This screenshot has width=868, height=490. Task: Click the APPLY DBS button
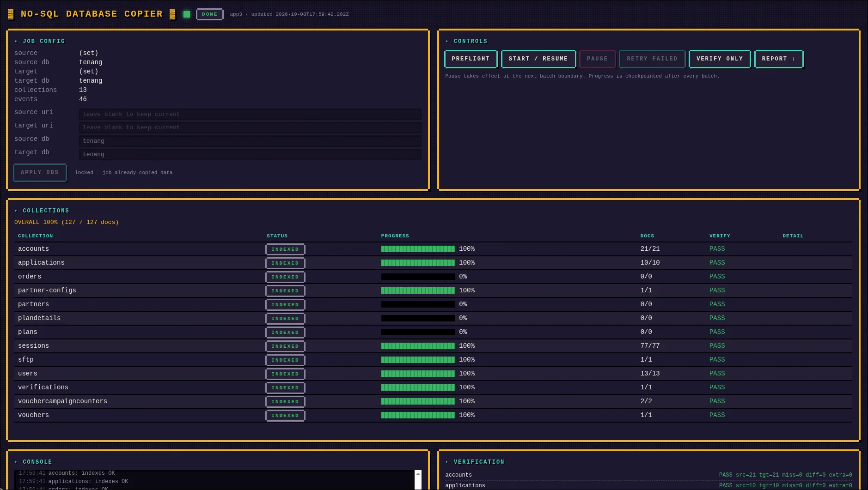point(40,172)
